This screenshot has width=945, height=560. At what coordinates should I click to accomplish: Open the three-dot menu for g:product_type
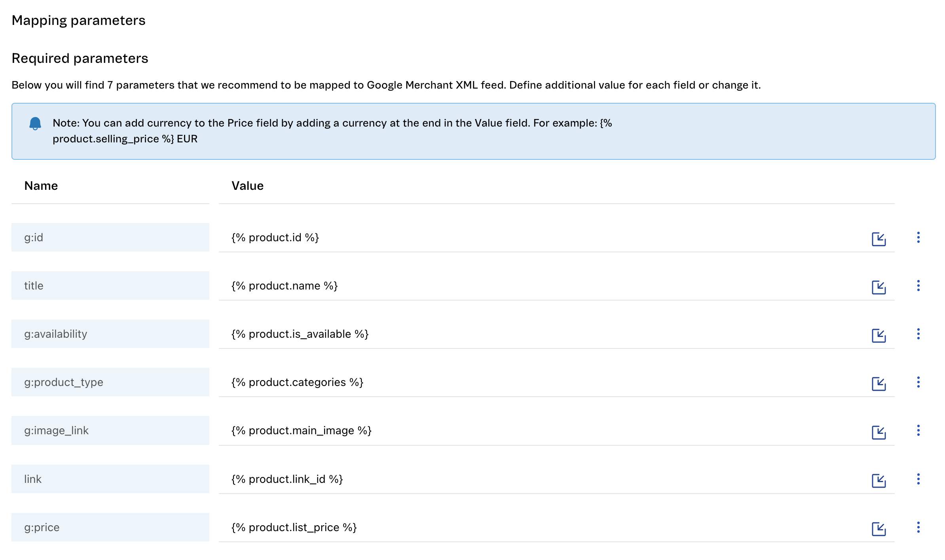pos(918,382)
